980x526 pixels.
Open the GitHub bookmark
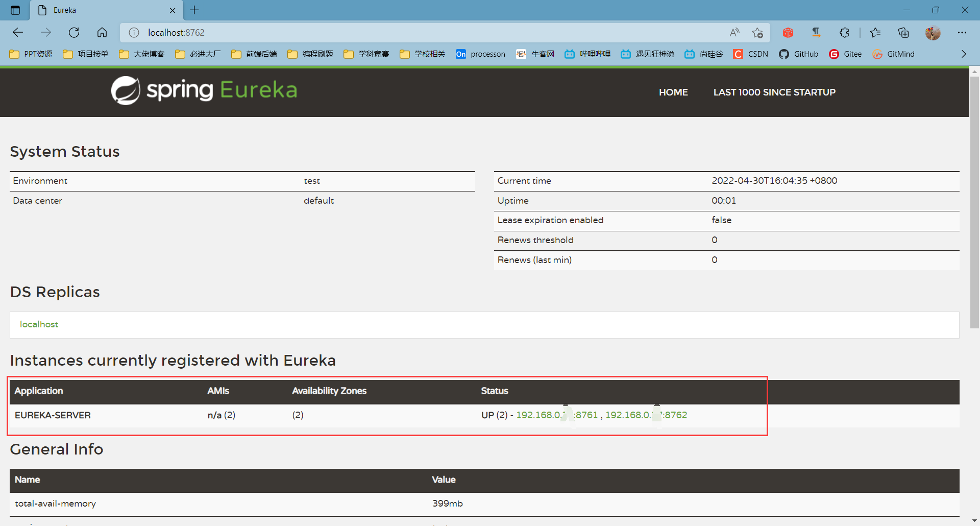[798, 54]
